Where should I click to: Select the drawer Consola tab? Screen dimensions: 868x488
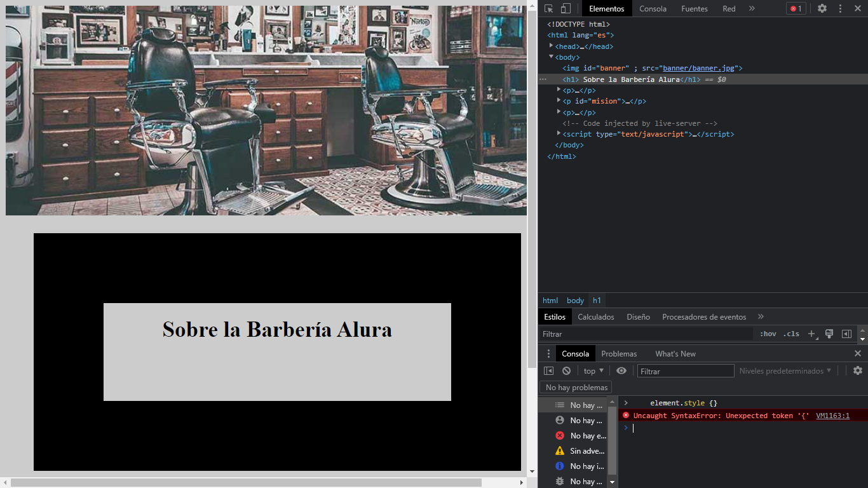pyautogui.click(x=575, y=353)
